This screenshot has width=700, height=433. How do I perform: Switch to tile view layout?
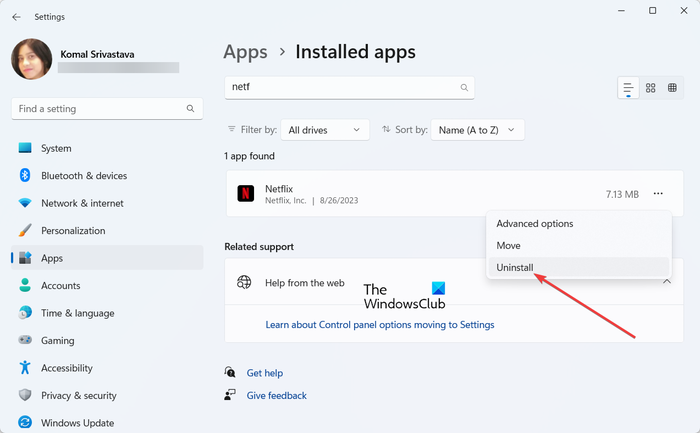pos(673,88)
